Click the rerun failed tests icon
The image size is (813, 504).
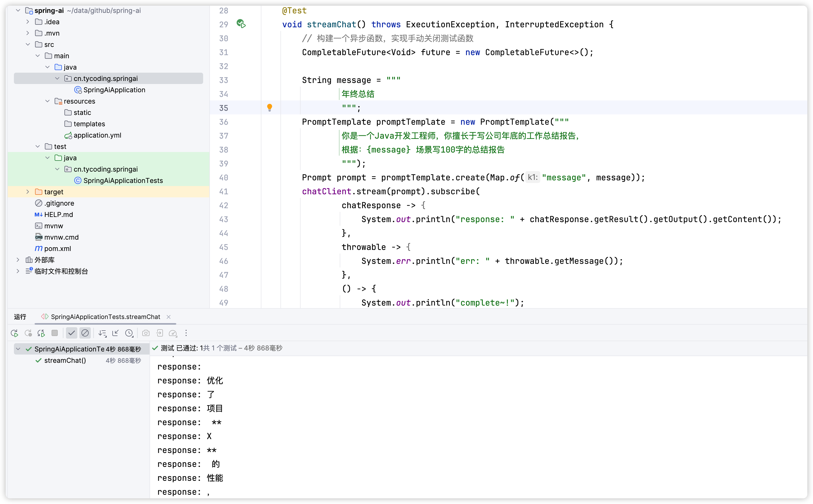[x=28, y=333]
